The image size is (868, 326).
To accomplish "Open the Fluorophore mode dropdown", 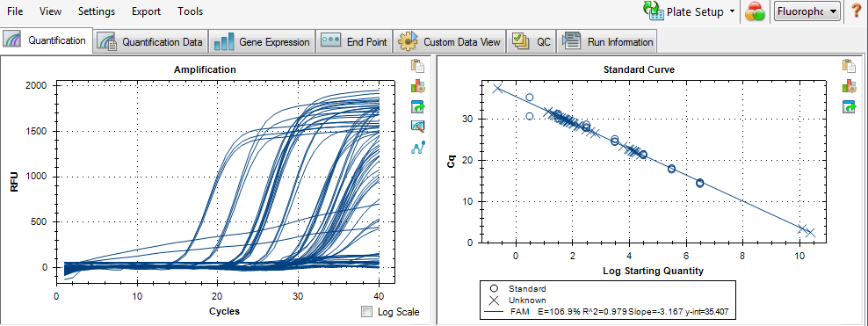I will pyautogui.click(x=807, y=11).
